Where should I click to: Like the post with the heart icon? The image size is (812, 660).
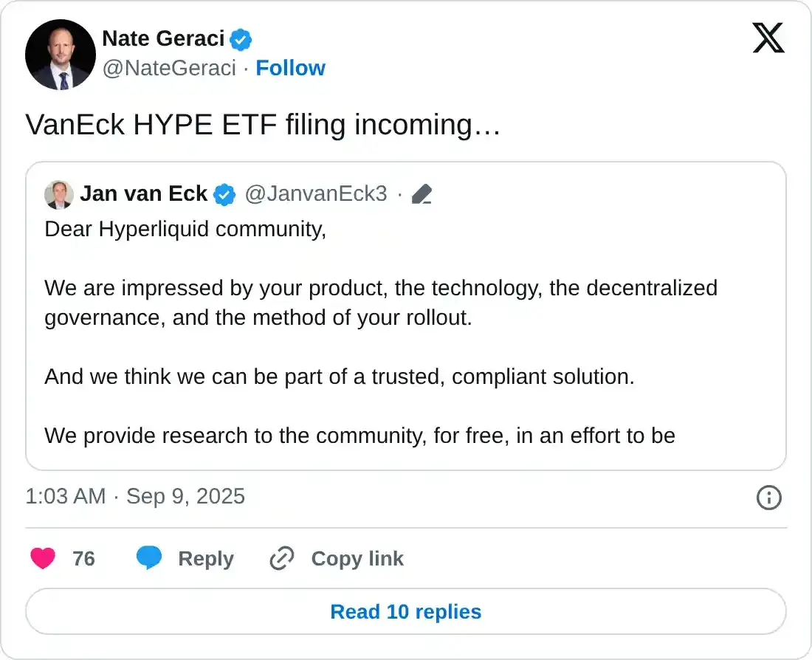point(43,559)
